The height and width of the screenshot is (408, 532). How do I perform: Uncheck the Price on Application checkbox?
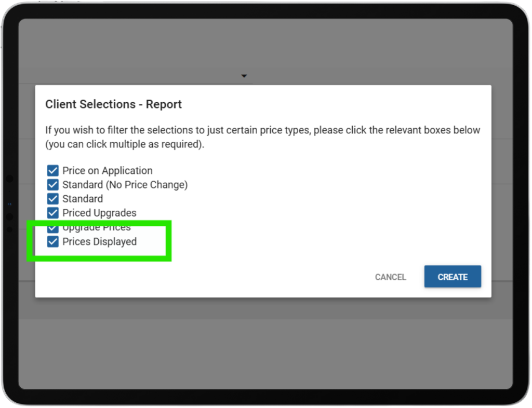click(x=52, y=171)
